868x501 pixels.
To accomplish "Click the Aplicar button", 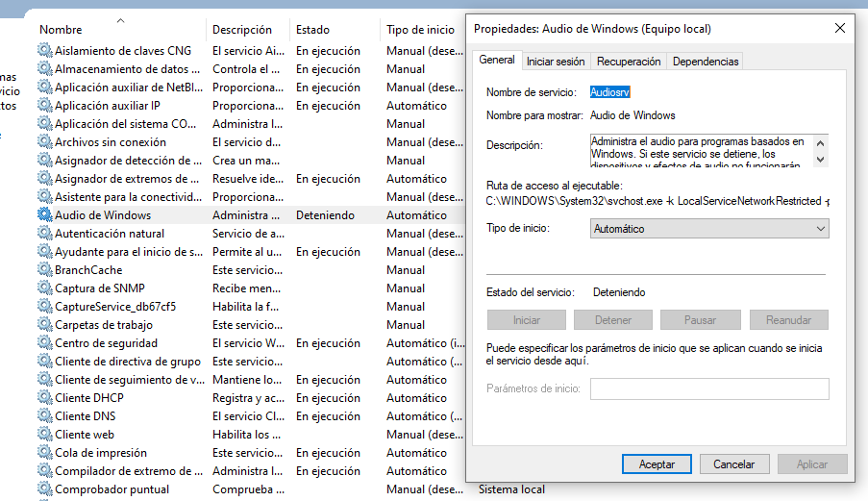I will tap(812, 463).
